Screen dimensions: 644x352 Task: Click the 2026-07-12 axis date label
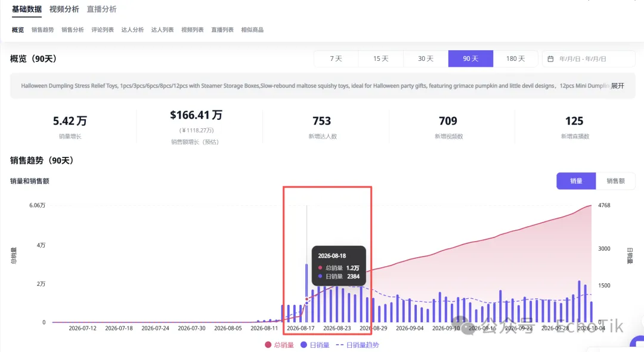(82, 328)
